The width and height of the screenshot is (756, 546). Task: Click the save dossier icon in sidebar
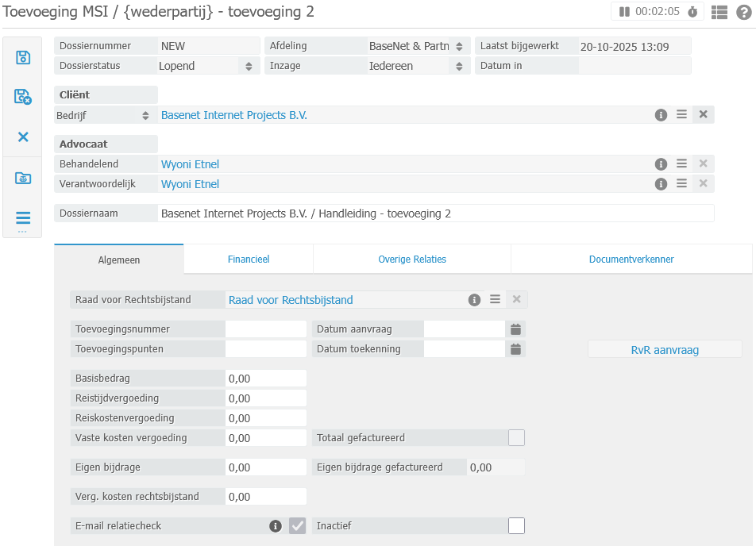coord(23,57)
